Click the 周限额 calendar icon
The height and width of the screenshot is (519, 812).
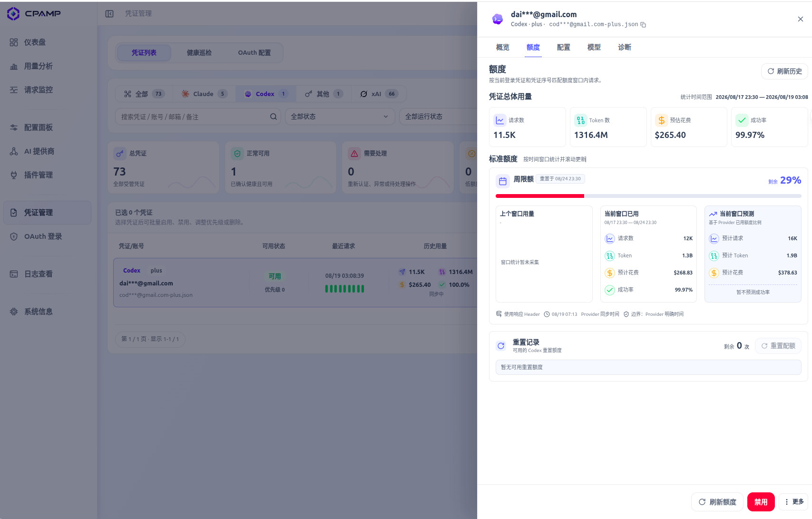(503, 181)
